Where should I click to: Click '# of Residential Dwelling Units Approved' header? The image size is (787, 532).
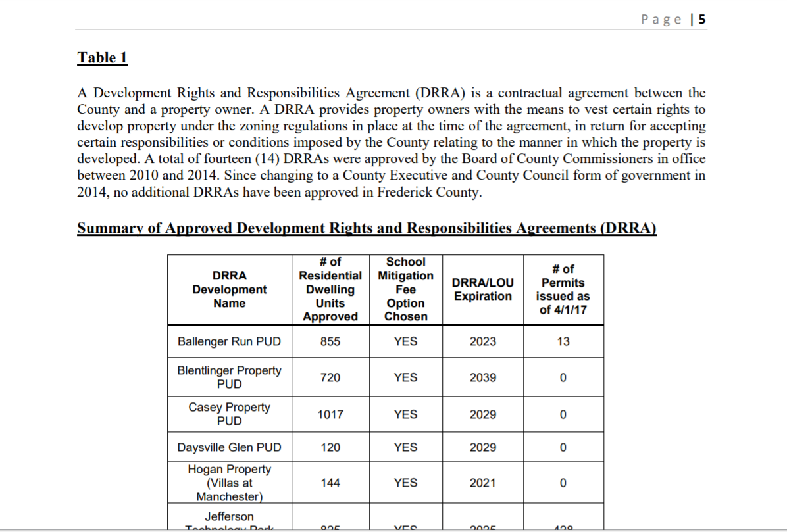330,289
